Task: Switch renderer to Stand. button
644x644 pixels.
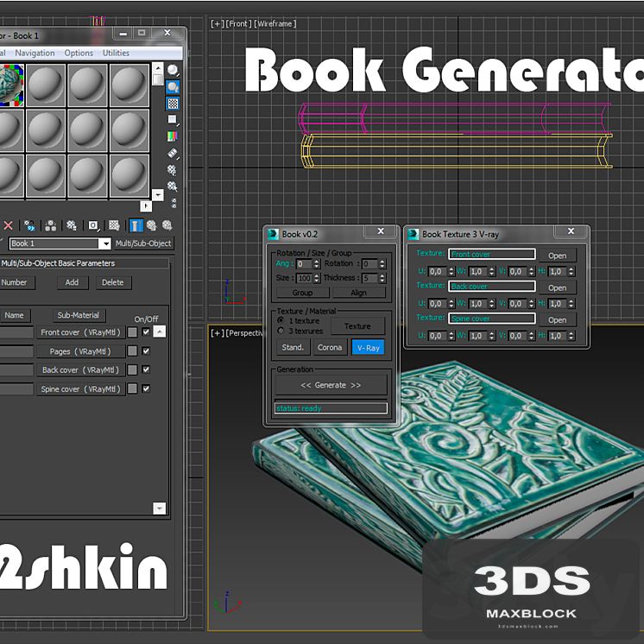Action: coord(293,347)
